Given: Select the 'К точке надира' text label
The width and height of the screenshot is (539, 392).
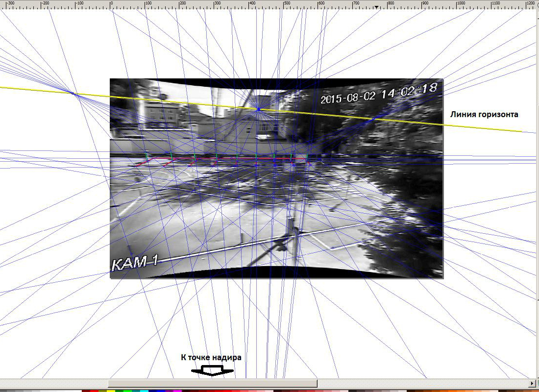Looking at the screenshot, I should (211, 358).
